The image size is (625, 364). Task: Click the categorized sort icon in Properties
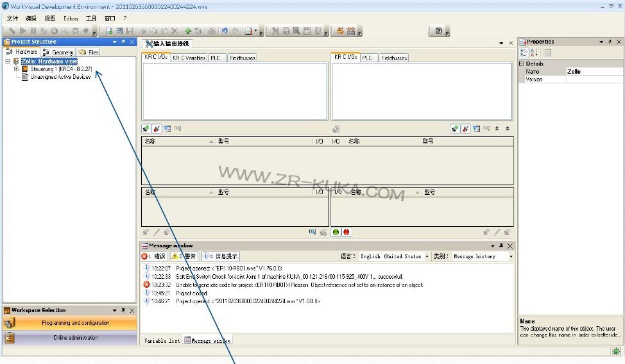point(524,53)
